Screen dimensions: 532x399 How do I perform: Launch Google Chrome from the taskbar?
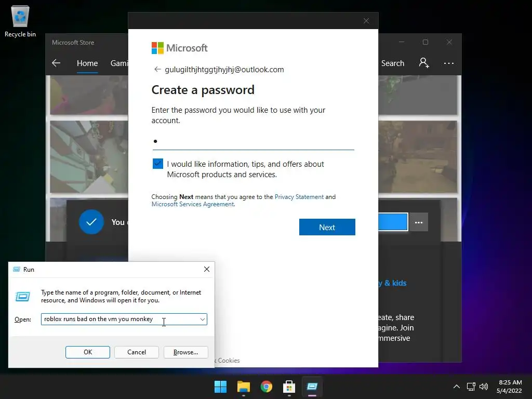267,387
